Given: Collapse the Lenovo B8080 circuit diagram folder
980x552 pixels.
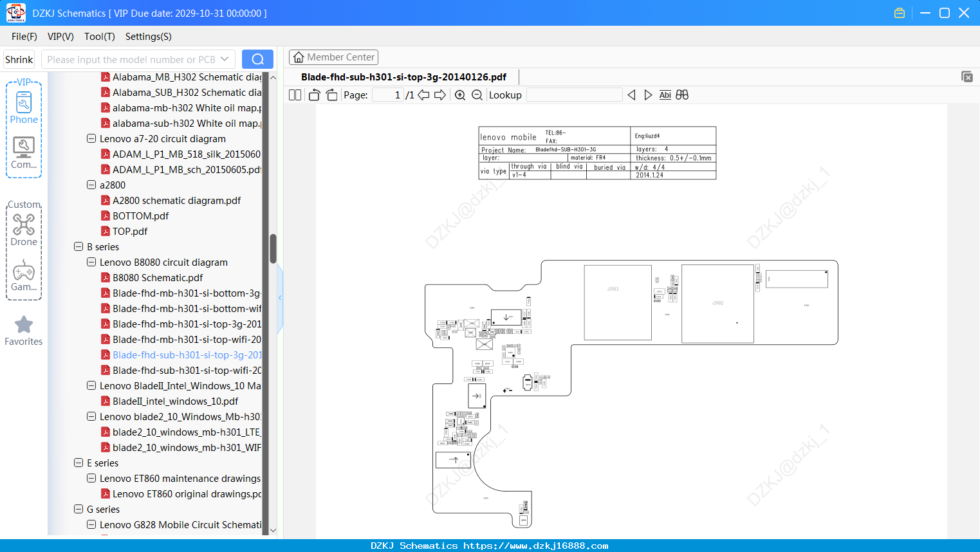Looking at the screenshot, I should point(91,262).
